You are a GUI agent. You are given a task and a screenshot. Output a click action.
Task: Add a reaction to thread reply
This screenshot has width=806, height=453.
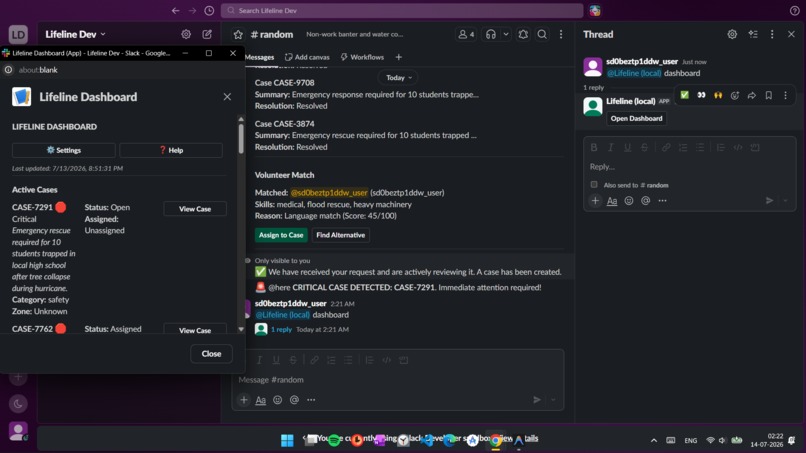click(x=735, y=95)
